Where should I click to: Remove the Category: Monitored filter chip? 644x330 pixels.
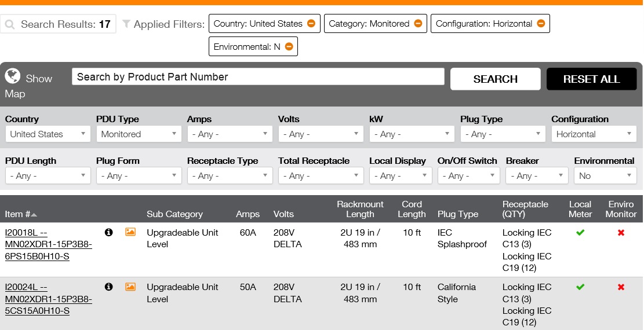pos(418,24)
